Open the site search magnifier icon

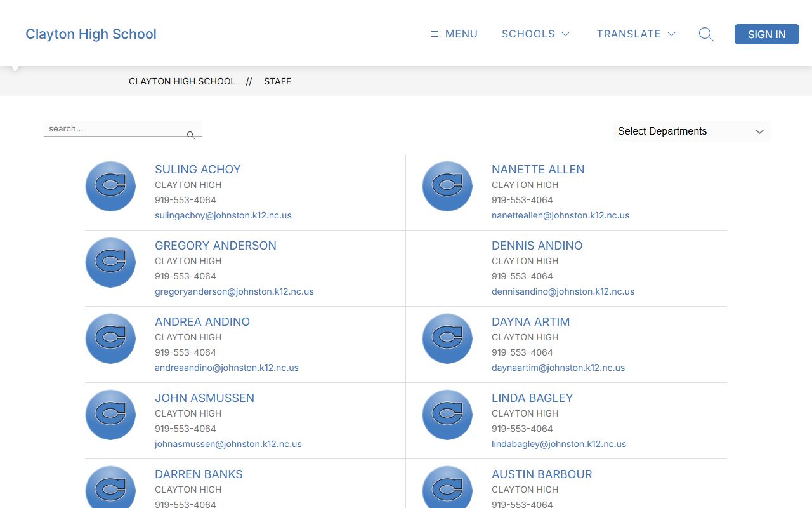click(706, 34)
